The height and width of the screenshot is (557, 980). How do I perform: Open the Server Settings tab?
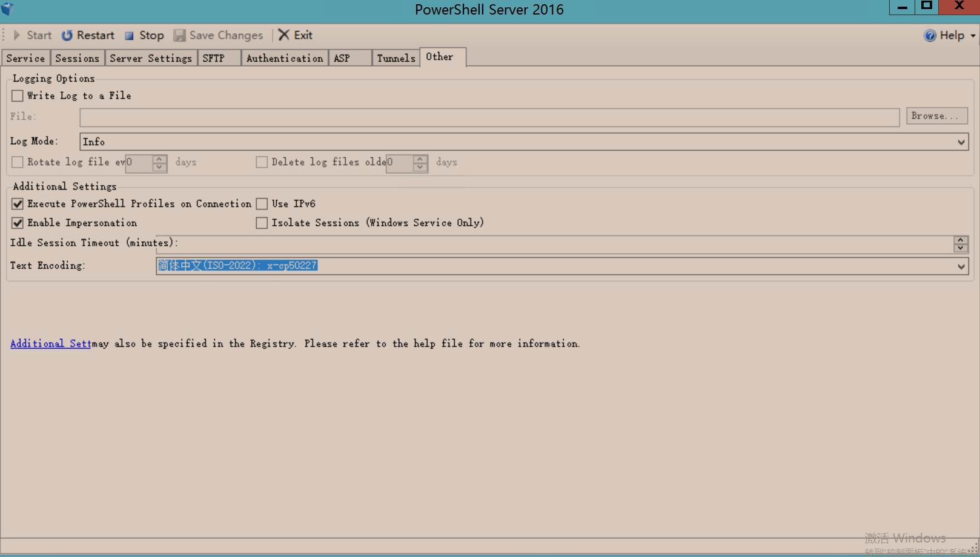[151, 58]
